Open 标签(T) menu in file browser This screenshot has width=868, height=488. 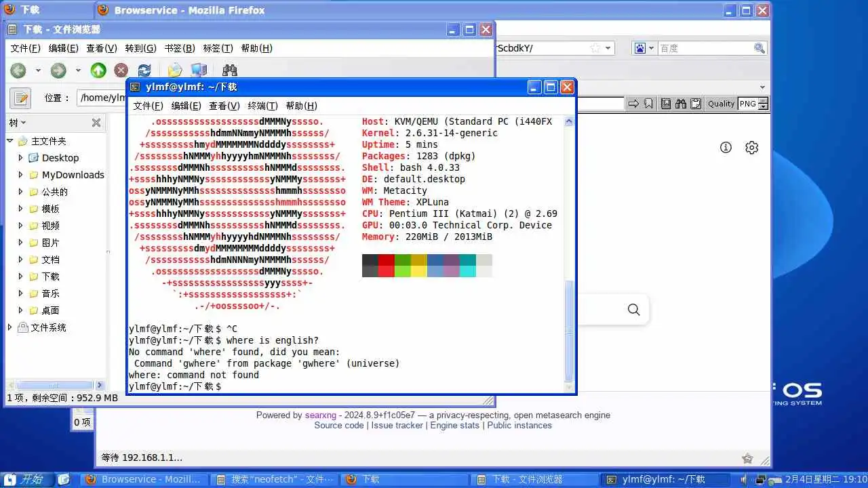tap(218, 48)
